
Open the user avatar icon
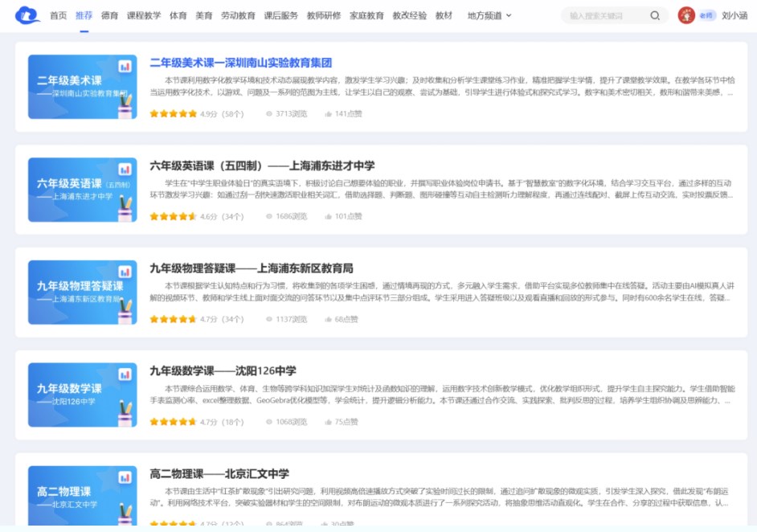point(686,15)
